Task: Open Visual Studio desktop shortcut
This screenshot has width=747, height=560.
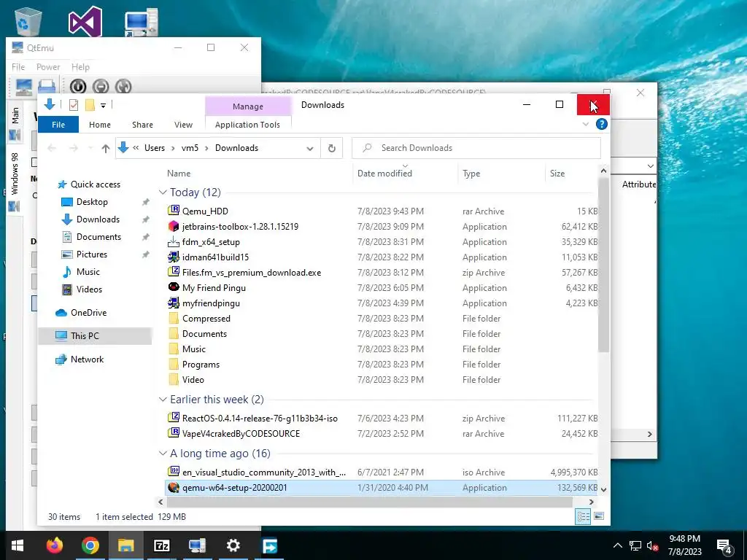Action: (x=85, y=21)
